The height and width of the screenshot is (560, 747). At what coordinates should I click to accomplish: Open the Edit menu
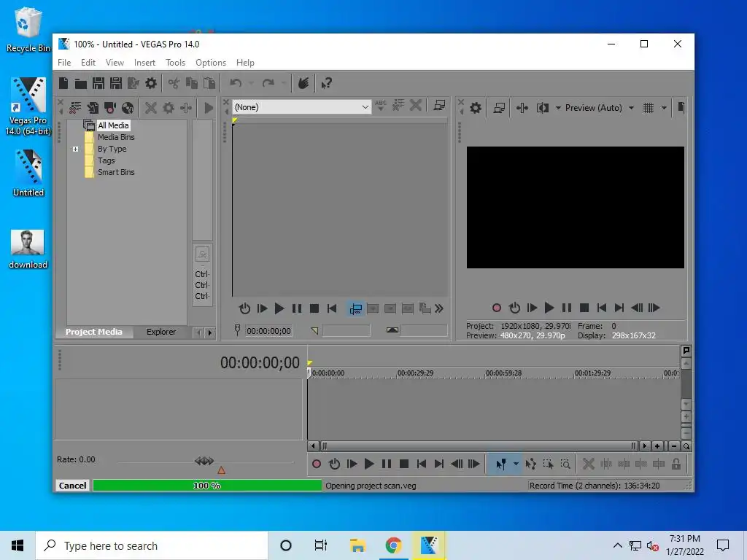tap(88, 63)
